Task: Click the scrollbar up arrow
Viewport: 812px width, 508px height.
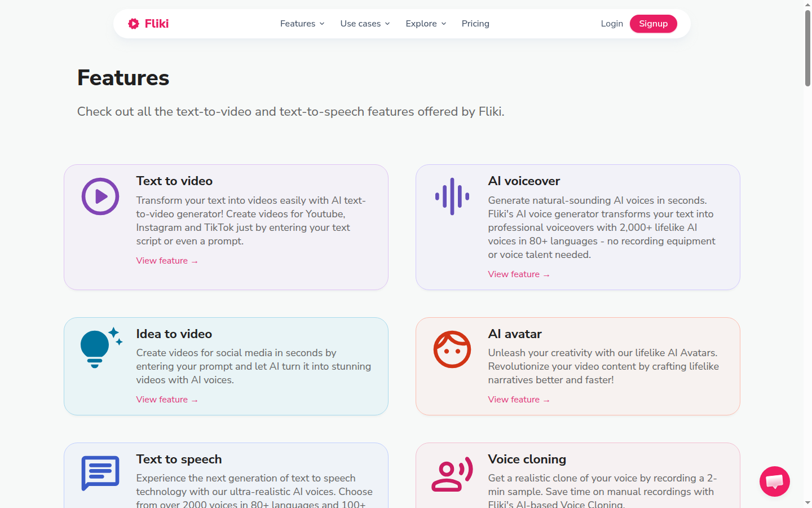Action: tap(807, 5)
